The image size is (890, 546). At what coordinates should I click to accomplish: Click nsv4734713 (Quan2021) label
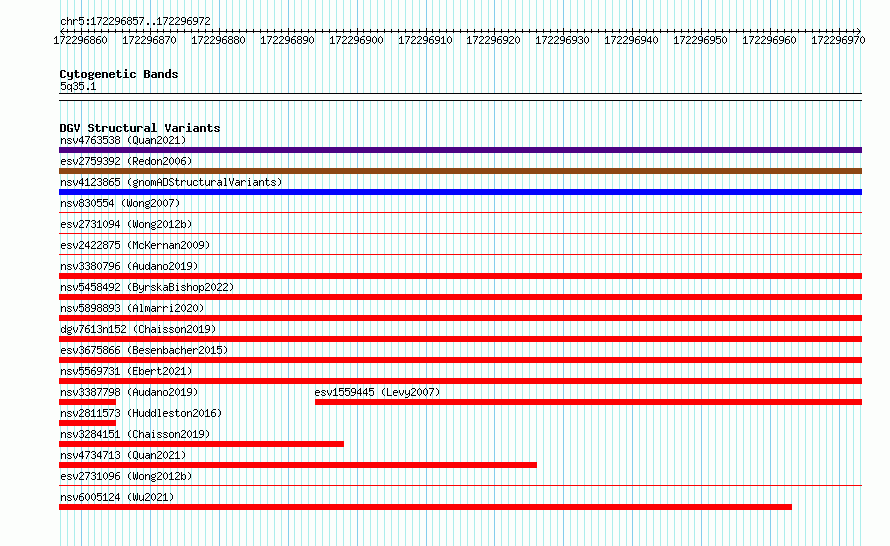coord(123,455)
